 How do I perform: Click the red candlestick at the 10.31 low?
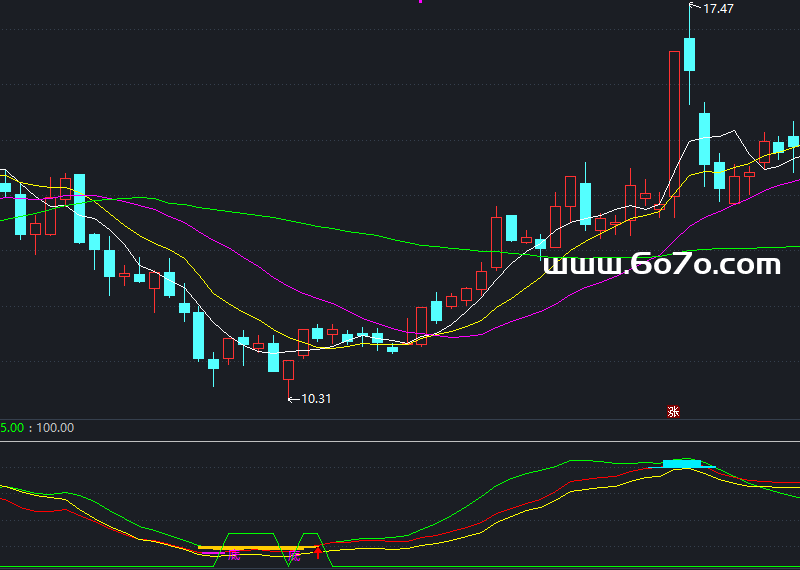click(289, 370)
